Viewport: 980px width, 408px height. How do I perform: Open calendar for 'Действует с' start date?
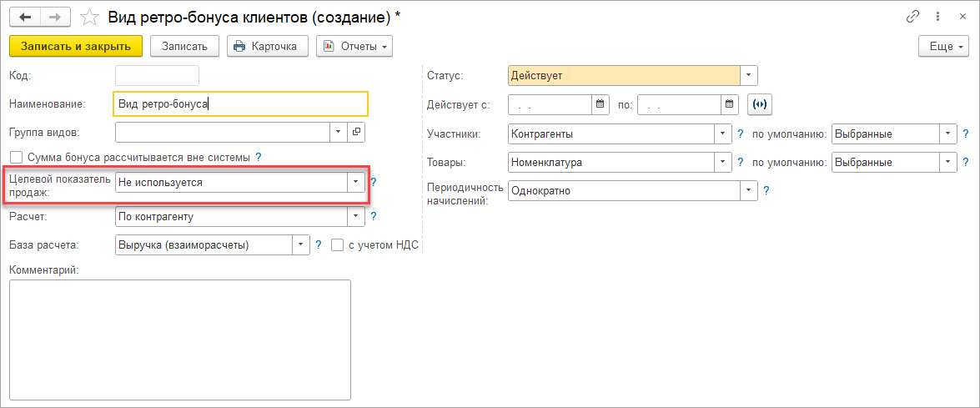(x=601, y=104)
